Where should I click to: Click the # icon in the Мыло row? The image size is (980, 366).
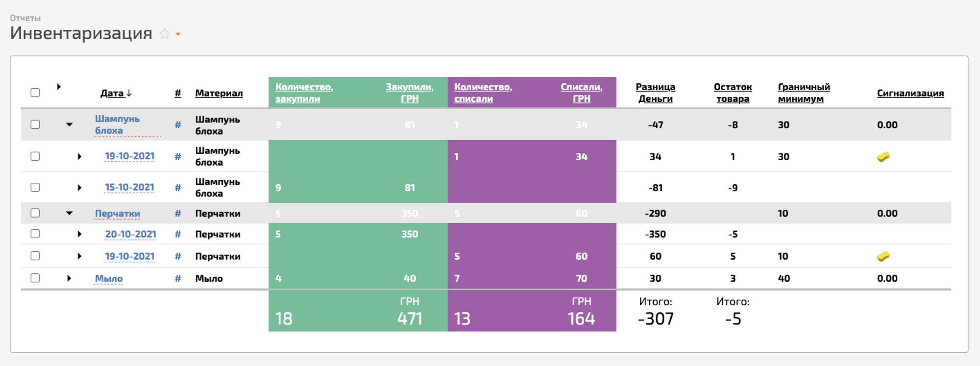[x=178, y=278]
